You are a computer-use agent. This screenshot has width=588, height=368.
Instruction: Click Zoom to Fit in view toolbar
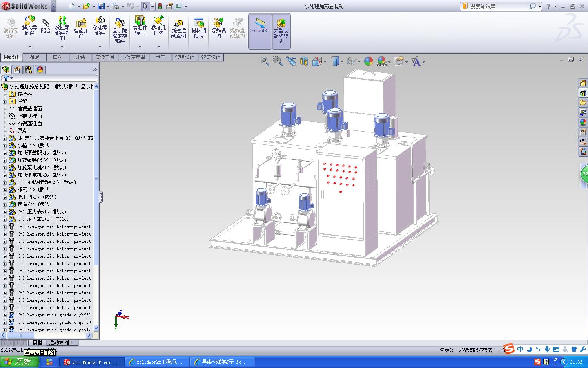pos(265,61)
